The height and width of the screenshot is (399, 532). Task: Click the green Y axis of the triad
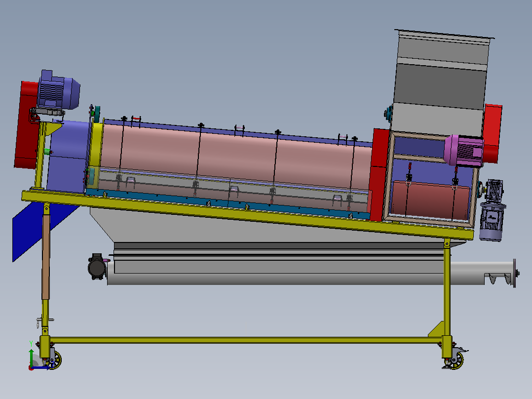coord(31,357)
